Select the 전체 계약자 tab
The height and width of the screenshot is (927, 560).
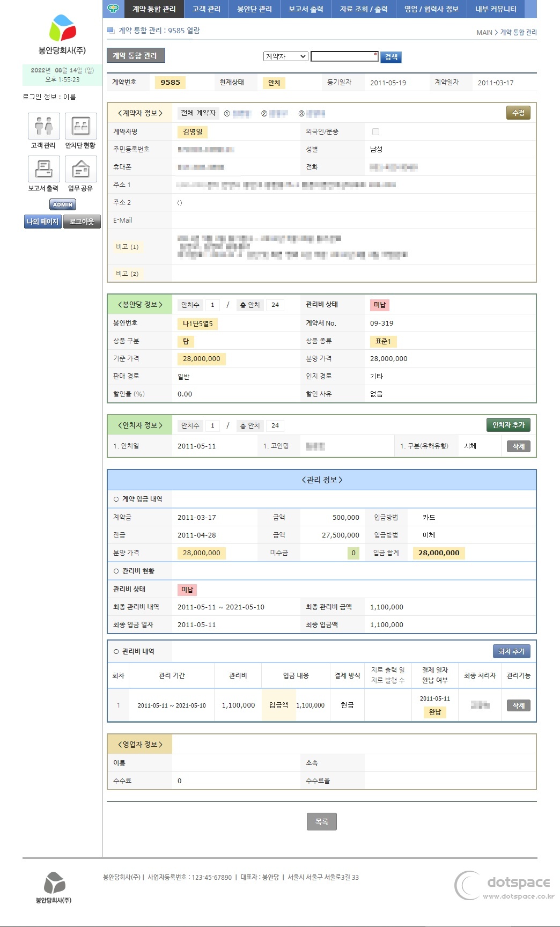[x=198, y=113]
